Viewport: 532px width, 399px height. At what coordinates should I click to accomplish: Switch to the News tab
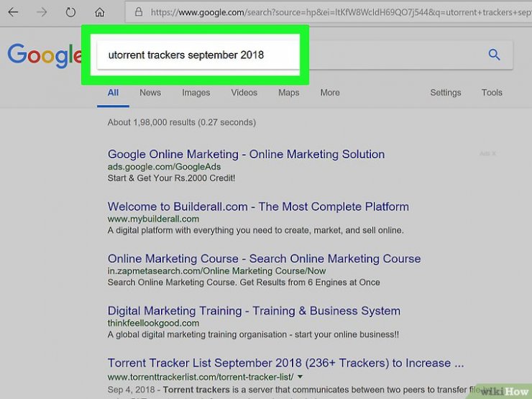point(150,93)
